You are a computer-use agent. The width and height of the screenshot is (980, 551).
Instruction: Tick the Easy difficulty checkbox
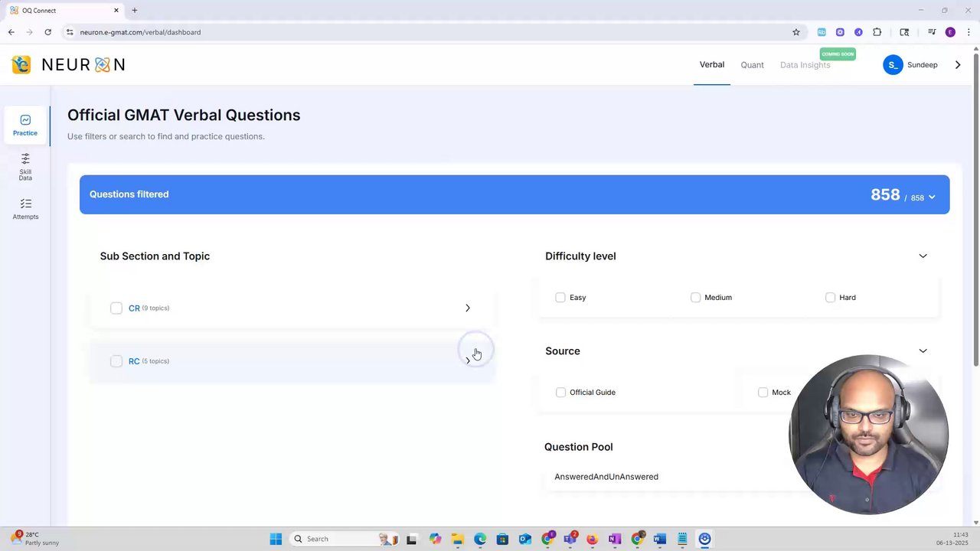coord(560,298)
